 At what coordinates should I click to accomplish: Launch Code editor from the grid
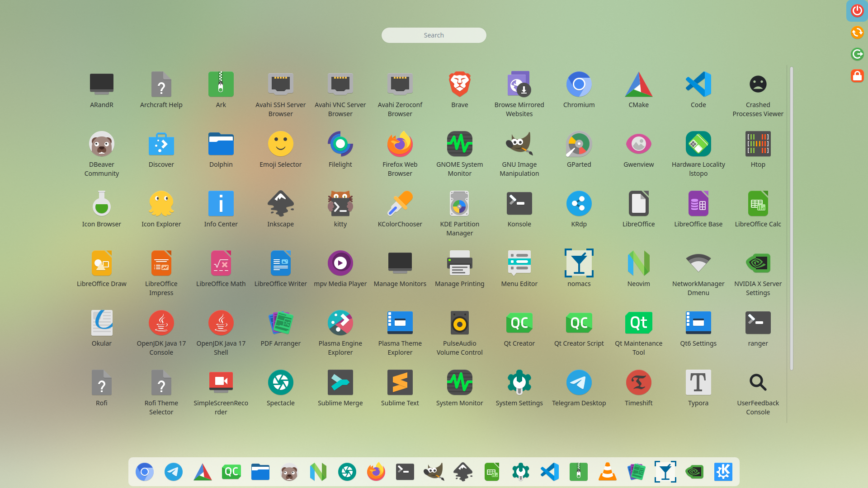tap(698, 90)
